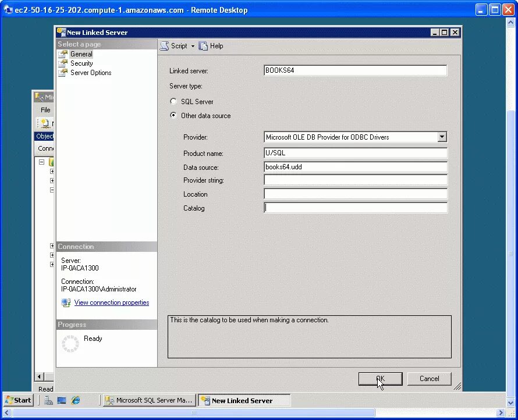Image resolution: width=518 pixels, height=420 pixels.
Task: Click the Security page icon
Action: 63,63
